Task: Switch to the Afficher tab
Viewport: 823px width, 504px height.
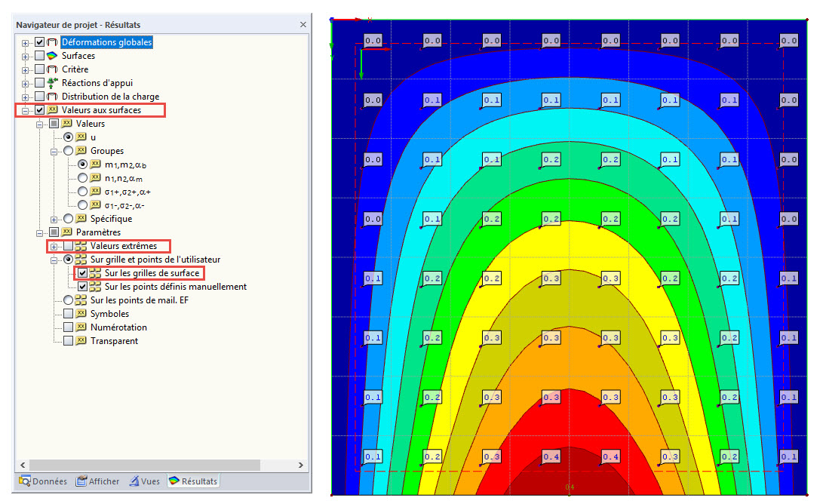Action: (x=97, y=481)
